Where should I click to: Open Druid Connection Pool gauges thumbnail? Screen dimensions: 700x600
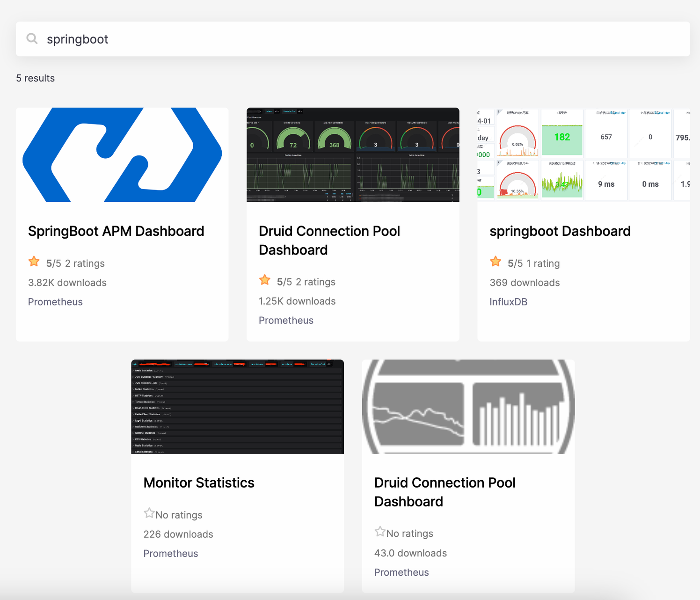pyautogui.click(x=353, y=155)
